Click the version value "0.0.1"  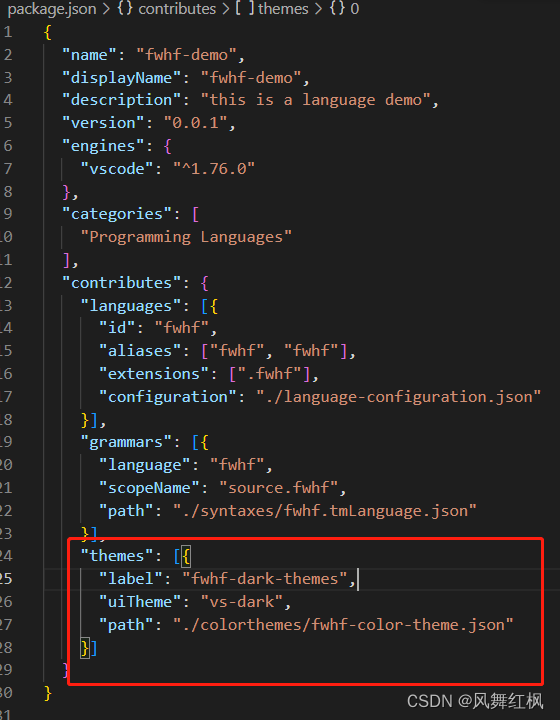point(196,123)
